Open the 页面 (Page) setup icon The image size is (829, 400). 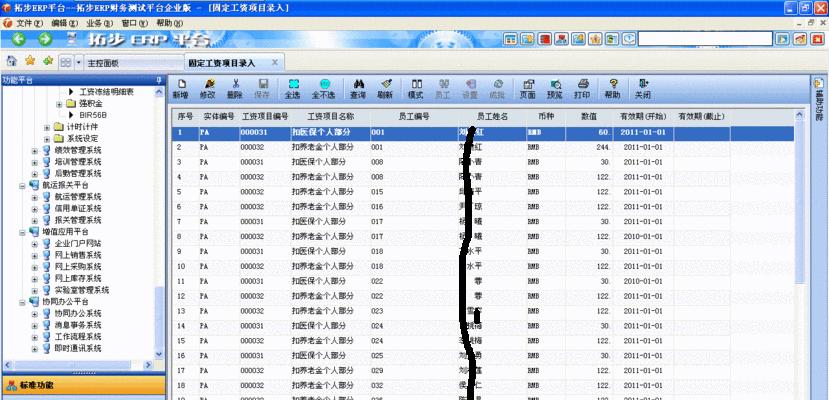pos(528,89)
